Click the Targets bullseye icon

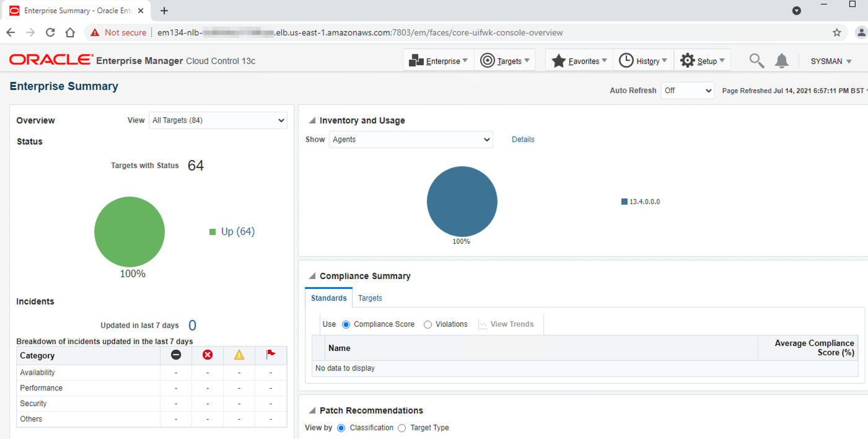(x=488, y=61)
